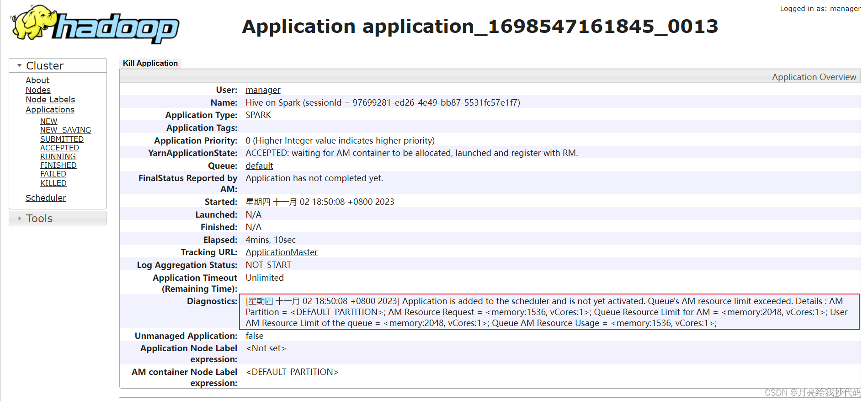Click the Elapsed 4mins, 10sec value
This screenshot has width=868, height=401.
point(271,240)
